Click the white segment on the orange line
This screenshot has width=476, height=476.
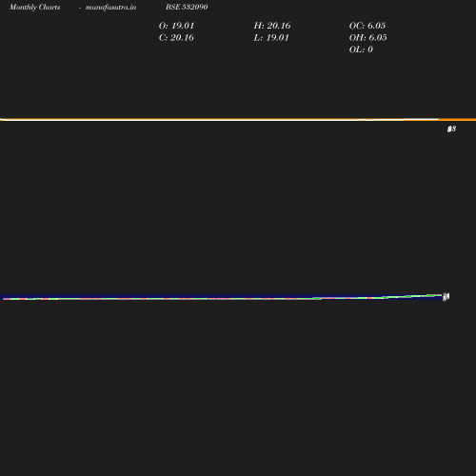421,119
